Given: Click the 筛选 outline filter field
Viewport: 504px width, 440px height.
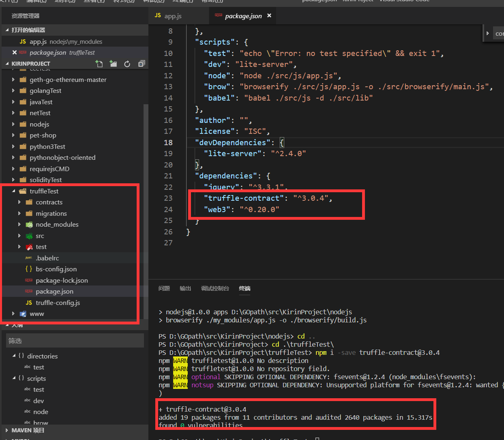Looking at the screenshot, I should [x=75, y=341].
